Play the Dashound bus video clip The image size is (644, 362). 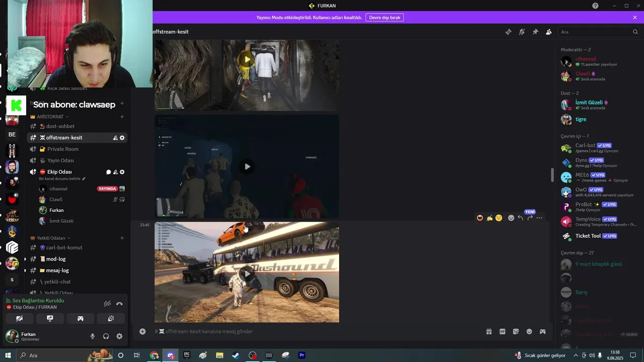(x=247, y=274)
